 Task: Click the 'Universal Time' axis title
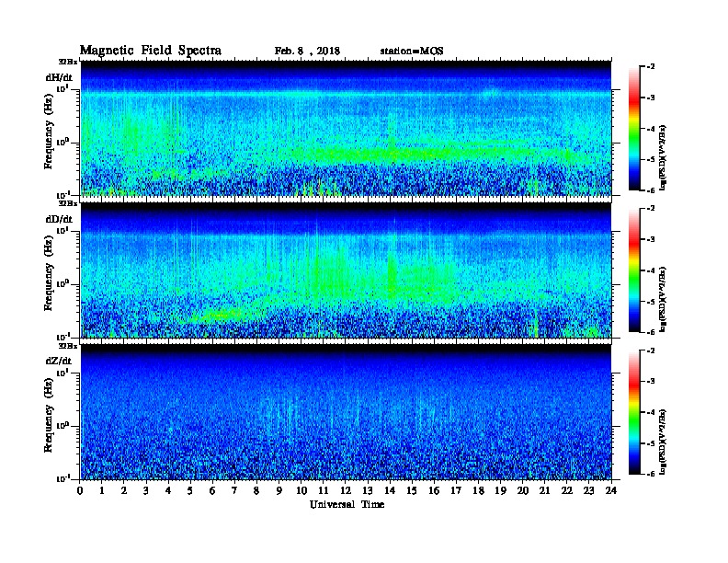[347, 504]
